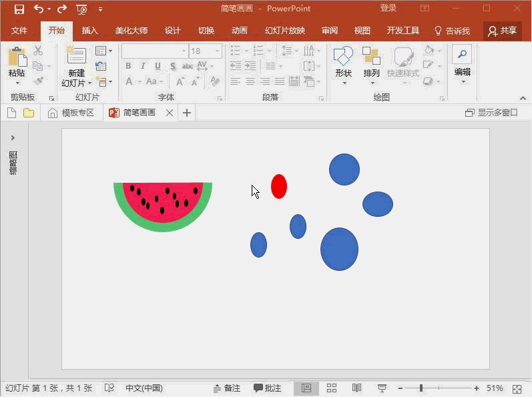Toggle underline formatting
The width and height of the screenshot is (532, 397).
tap(158, 66)
